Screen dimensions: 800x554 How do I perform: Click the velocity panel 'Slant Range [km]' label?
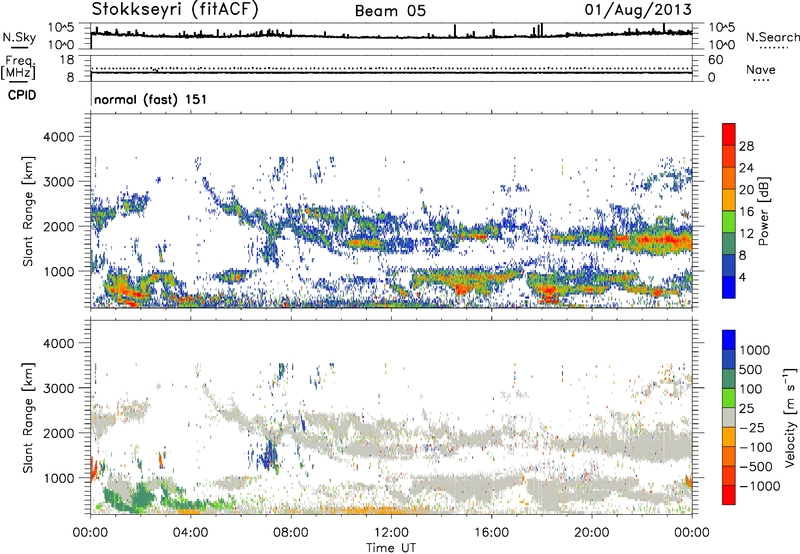[x=28, y=417]
